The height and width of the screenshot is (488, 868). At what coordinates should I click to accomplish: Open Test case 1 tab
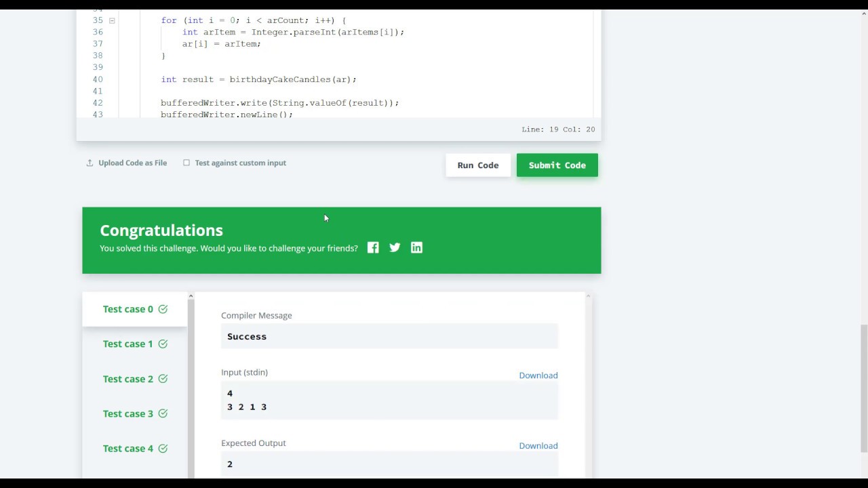pyautogui.click(x=135, y=344)
